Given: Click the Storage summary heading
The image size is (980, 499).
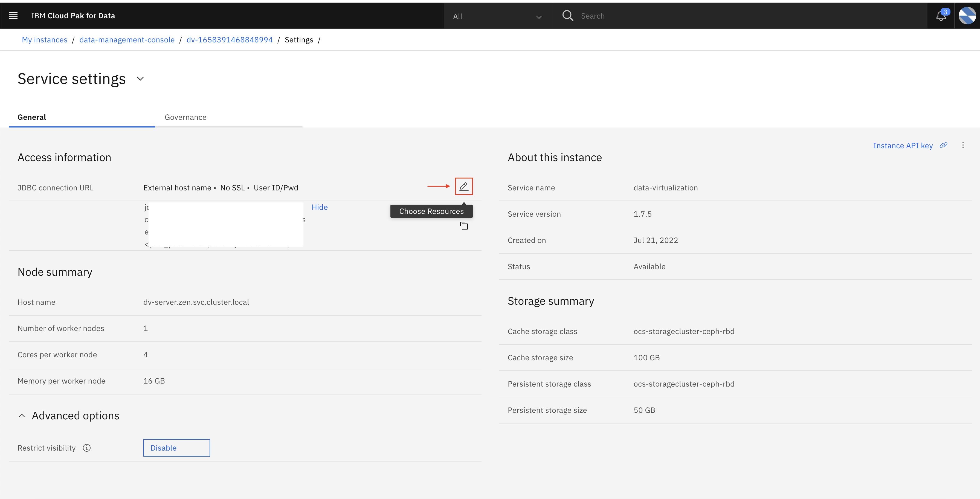Looking at the screenshot, I should (550, 301).
